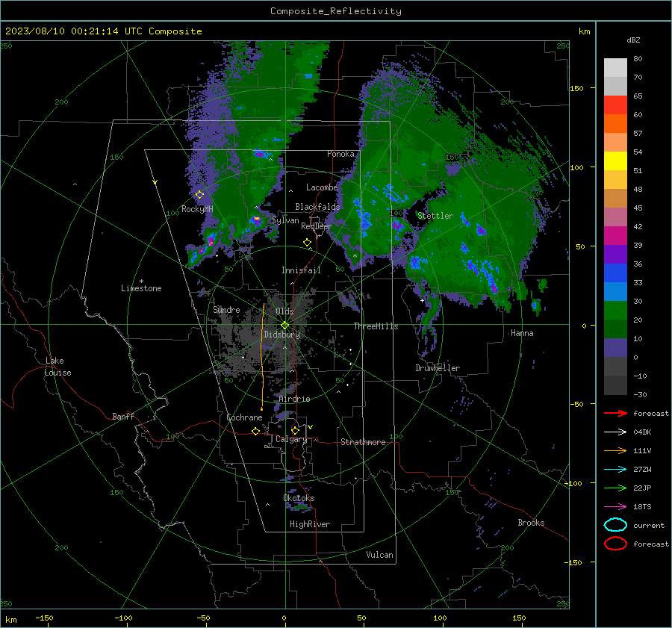Screen dimensions: 672x628
Task: Click the 'Innisfail' city label
Action: [301, 270]
